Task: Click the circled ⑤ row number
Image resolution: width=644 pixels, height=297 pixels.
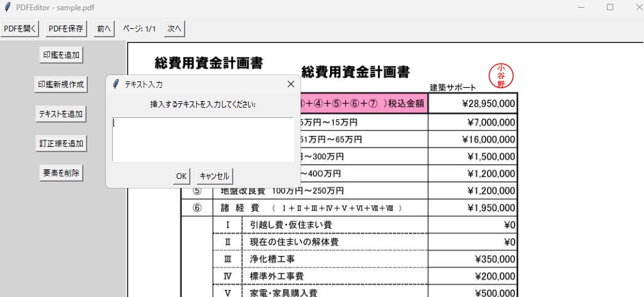Action: (x=197, y=191)
